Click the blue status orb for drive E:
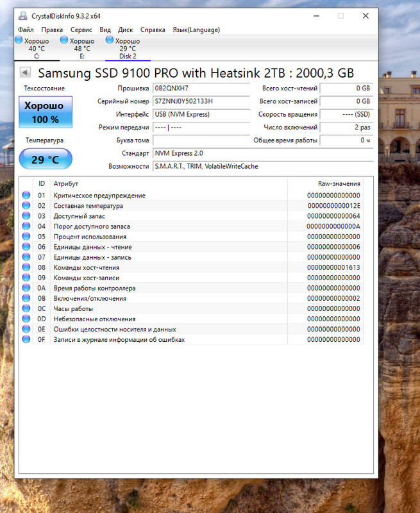The image size is (420, 513). point(64,40)
